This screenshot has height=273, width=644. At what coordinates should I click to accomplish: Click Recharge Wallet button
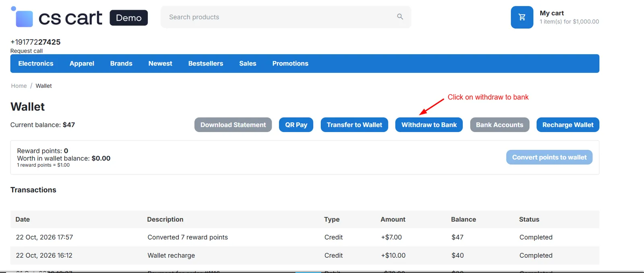point(568,125)
